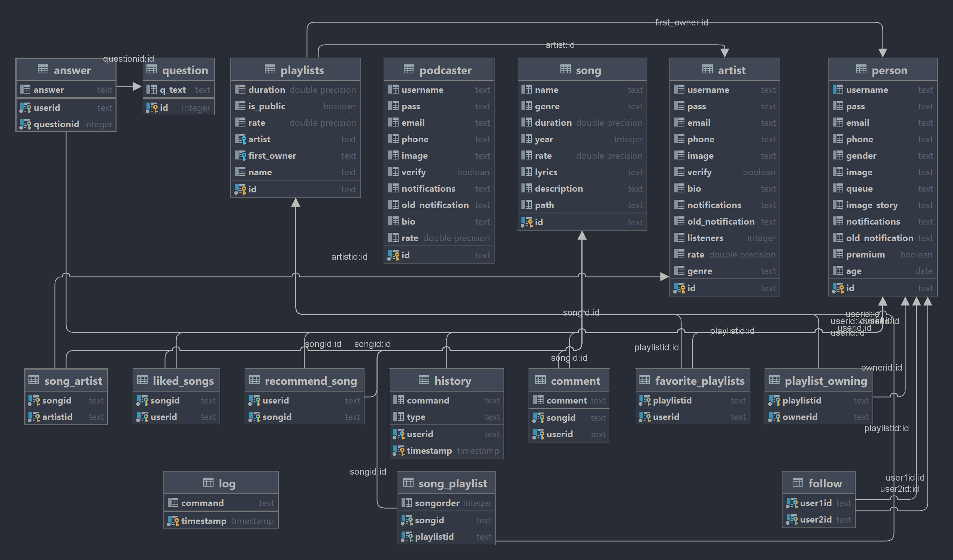
Task: Click the first_owner:id relationship label
Action: (x=681, y=23)
